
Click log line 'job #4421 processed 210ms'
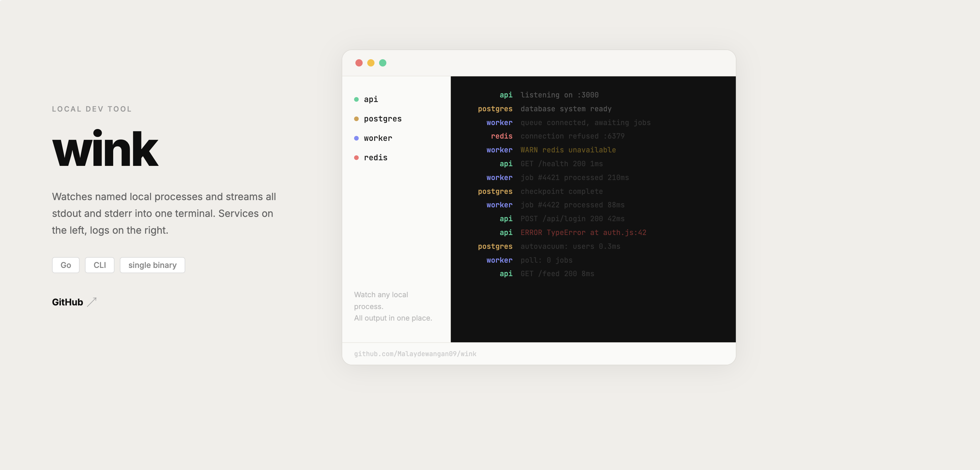(x=575, y=178)
